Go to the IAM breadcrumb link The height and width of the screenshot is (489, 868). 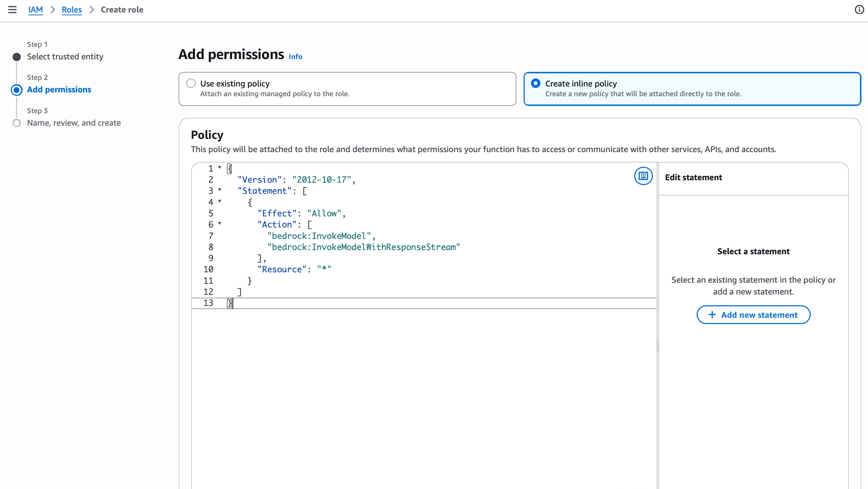(x=35, y=10)
